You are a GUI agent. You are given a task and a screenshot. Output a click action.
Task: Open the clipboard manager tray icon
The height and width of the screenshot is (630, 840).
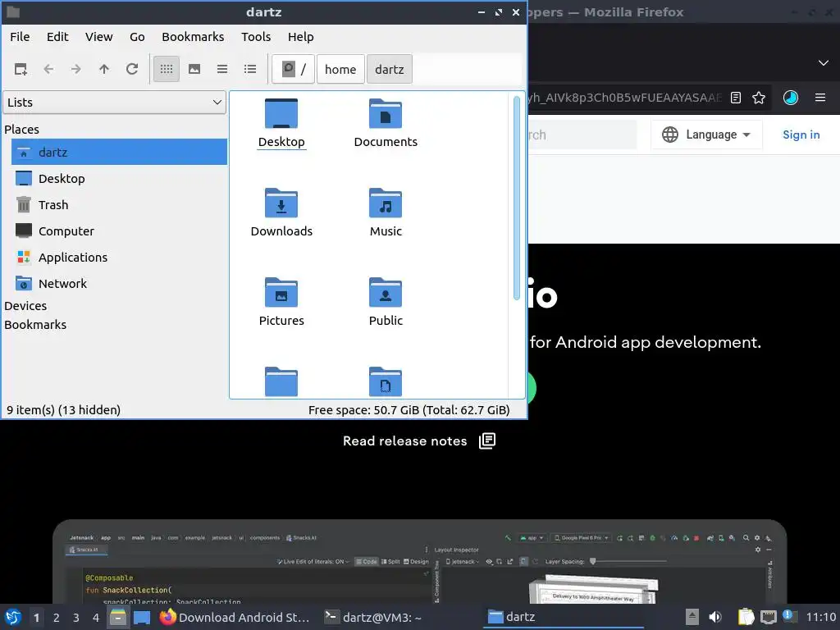[x=746, y=617]
